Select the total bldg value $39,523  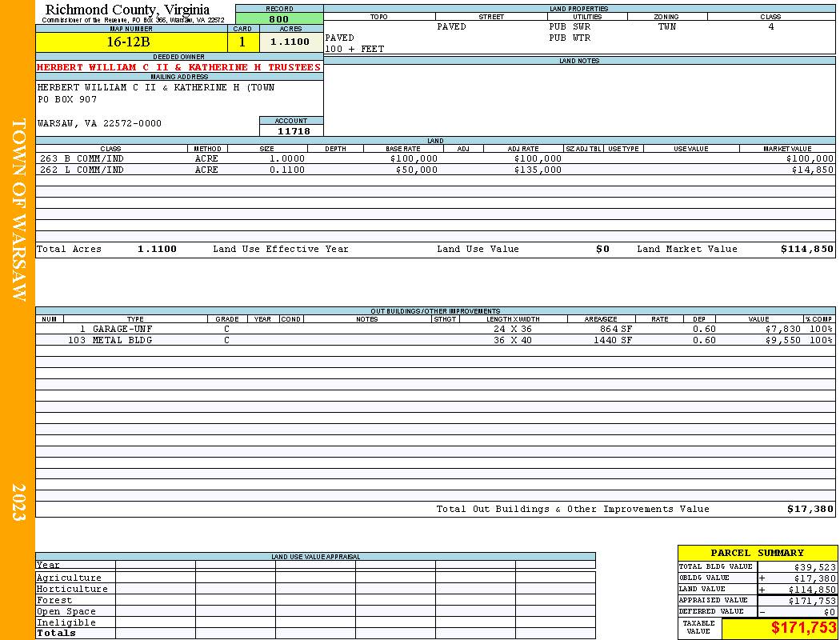pos(814,567)
